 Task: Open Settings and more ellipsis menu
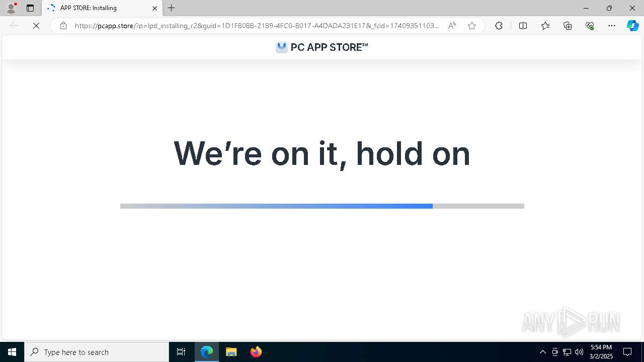click(612, 26)
